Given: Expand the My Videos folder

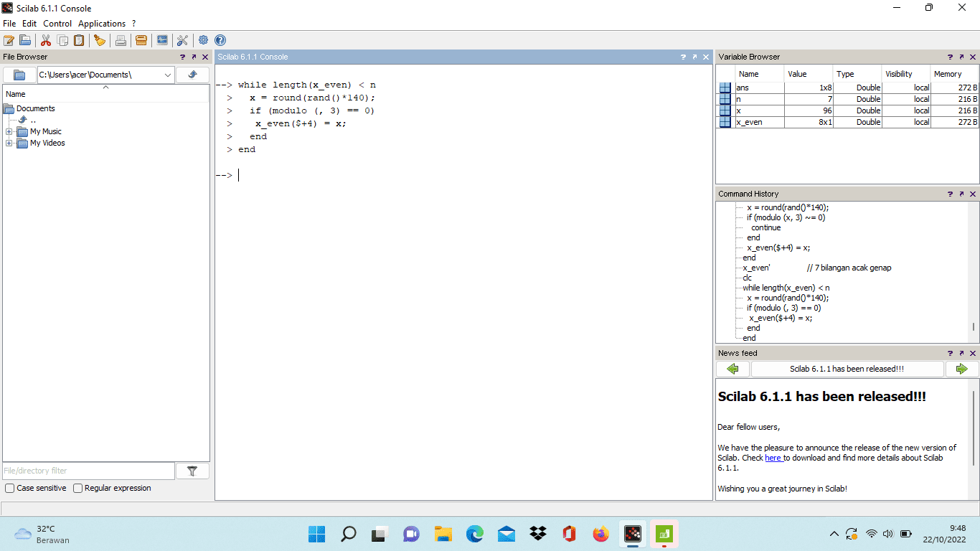Looking at the screenshot, I should coord(9,143).
